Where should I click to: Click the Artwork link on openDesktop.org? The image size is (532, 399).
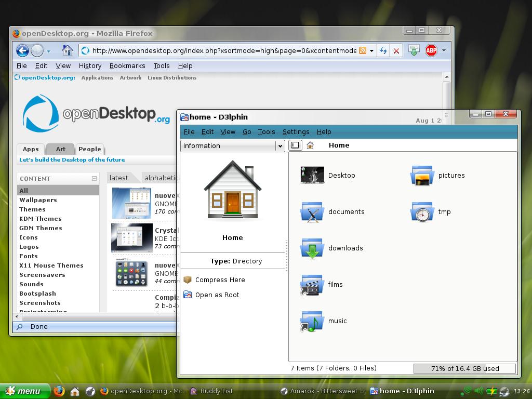(x=130, y=78)
